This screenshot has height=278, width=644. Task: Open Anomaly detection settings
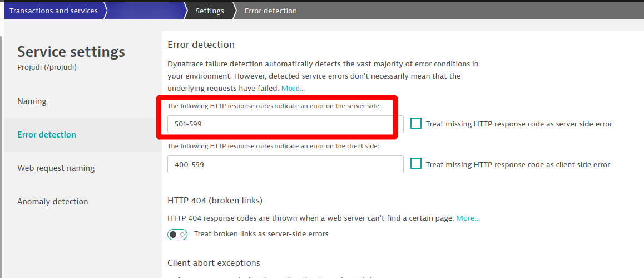click(x=52, y=202)
